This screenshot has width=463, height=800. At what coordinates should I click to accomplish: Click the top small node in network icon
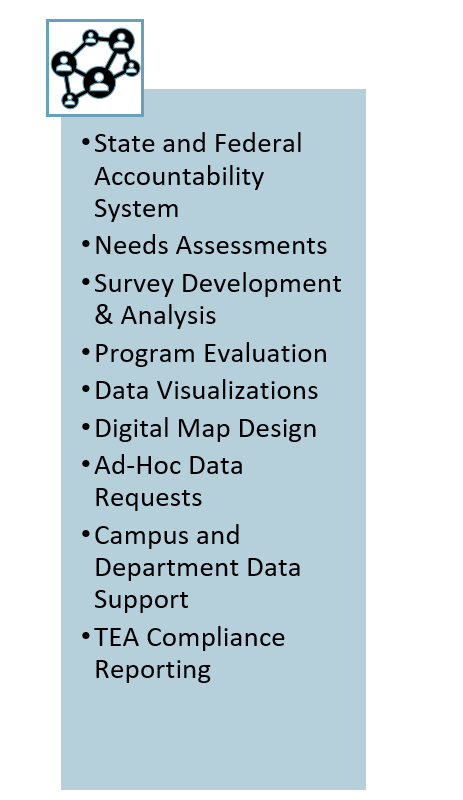[91, 38]
